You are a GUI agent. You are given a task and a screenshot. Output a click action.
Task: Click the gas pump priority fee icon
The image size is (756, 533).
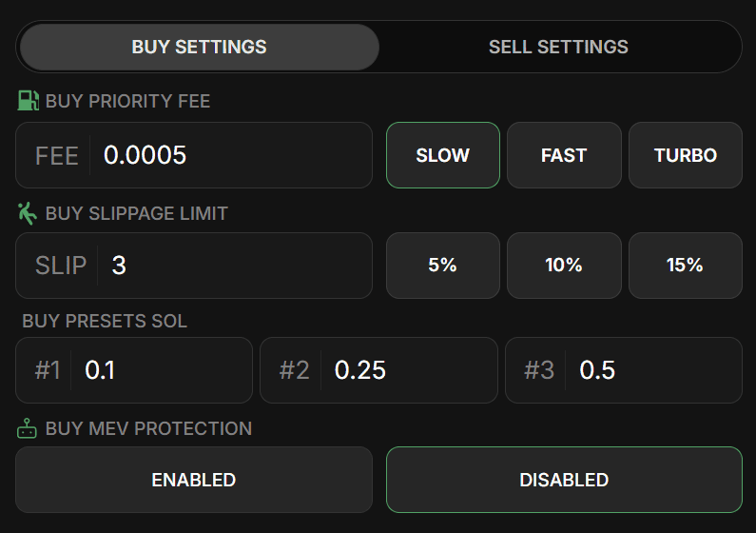pos(28,101)
